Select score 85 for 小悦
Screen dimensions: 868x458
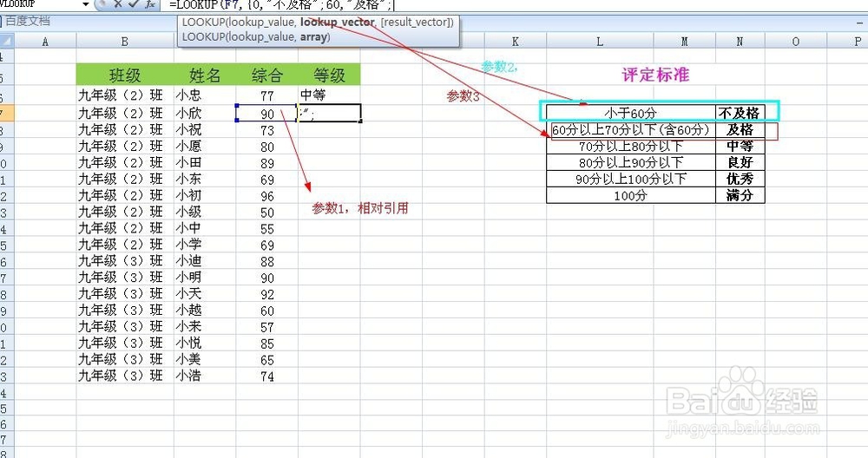(266, 343)
